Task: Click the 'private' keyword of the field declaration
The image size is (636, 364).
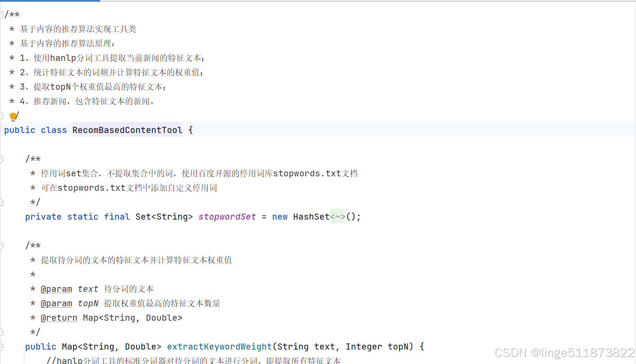Action: click(x=43, y=217)
